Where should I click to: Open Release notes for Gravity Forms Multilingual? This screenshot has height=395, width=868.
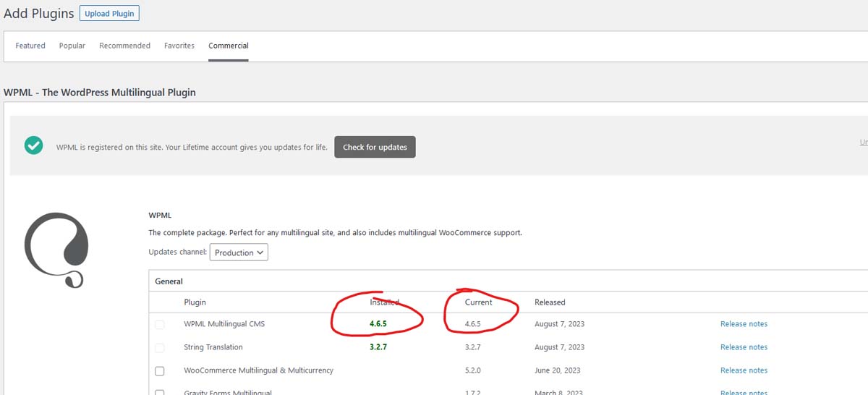(744, 392)
